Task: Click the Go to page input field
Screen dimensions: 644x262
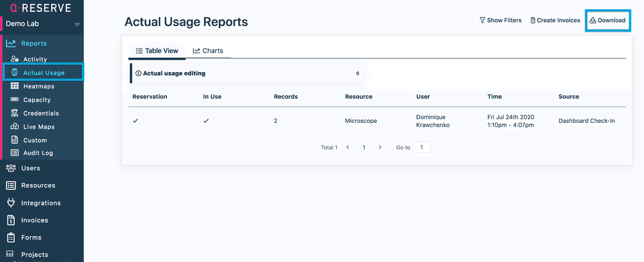Action: (421, 147)
